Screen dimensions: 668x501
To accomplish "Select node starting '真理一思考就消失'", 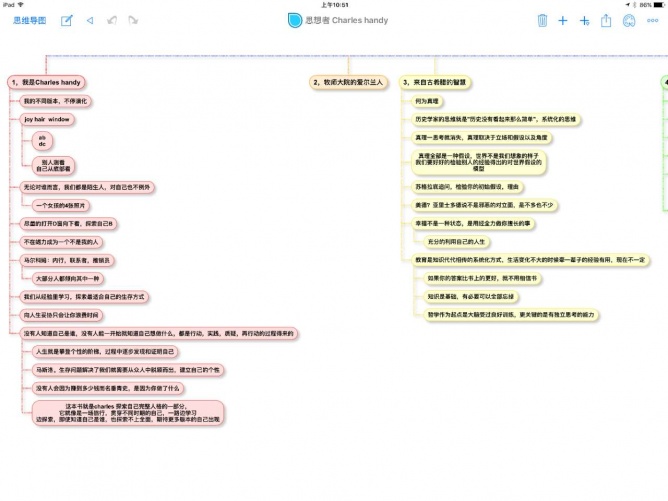I will (x=481, y=138).
